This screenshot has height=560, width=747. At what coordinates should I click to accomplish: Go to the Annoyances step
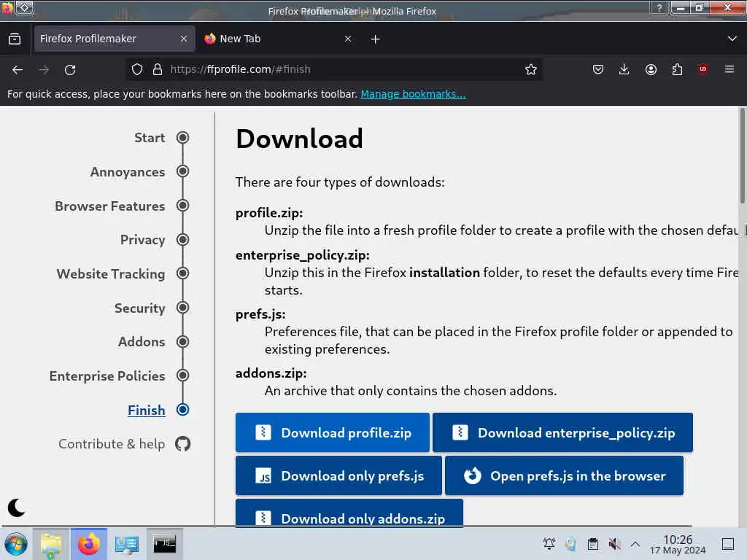tap(128, 172)
